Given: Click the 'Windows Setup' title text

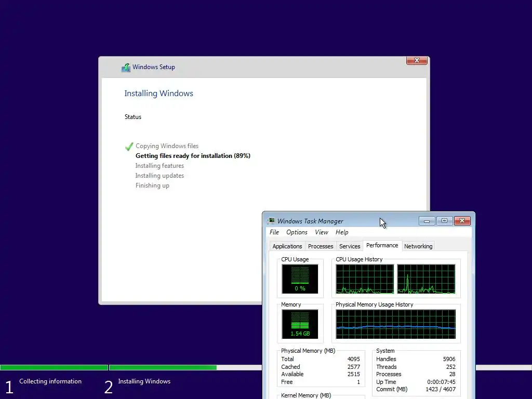Looking at the screenshot, I should click(x=154, y=67).
